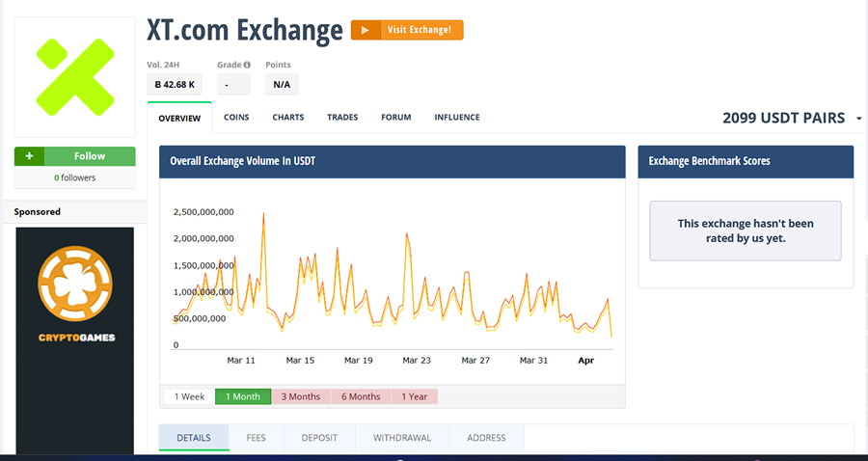Open the WITHDRAWAL tab
Viewport: 868px width, 461px height.
(x=401, y=438)
